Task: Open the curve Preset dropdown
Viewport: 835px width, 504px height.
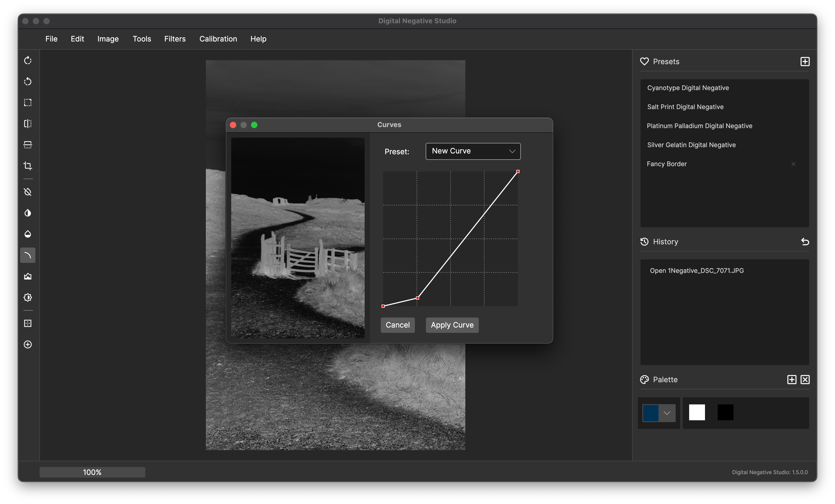Action: tap(473, 151)
